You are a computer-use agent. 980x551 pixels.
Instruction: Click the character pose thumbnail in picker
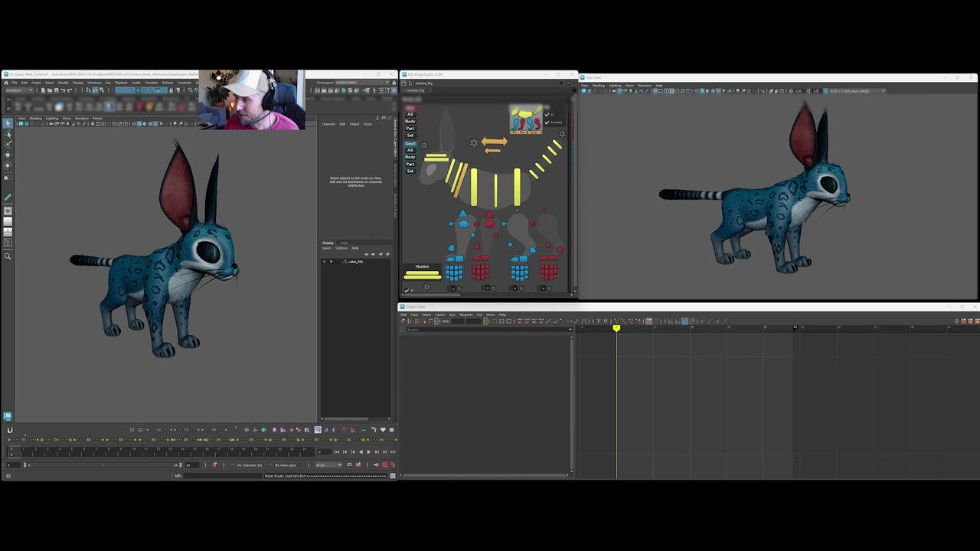[526, 120]
